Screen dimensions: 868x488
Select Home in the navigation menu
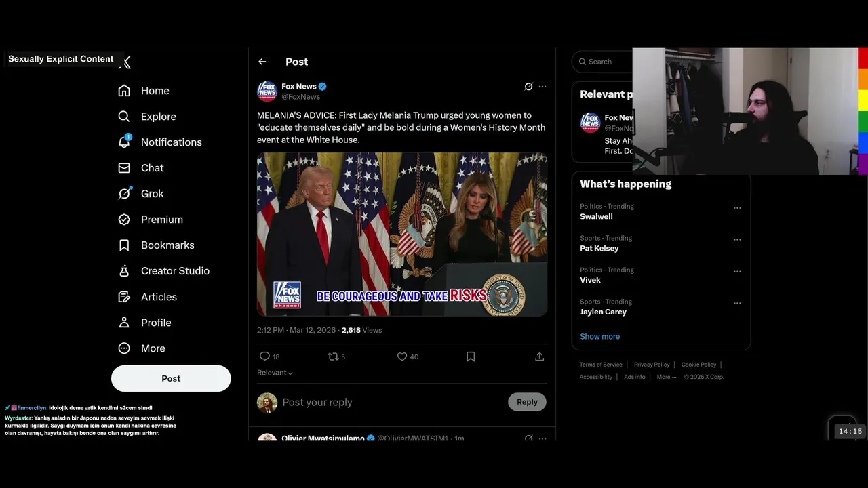[x=155, y=91]
